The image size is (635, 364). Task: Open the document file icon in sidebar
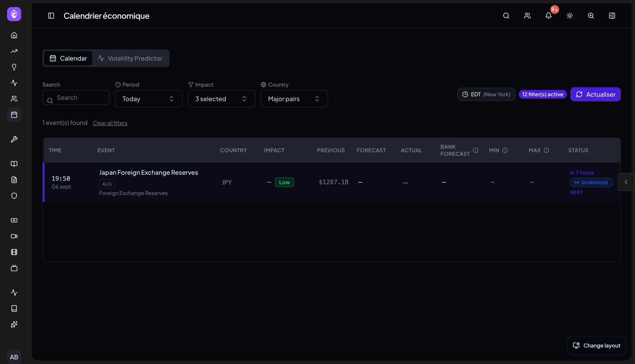click(14, 180)
